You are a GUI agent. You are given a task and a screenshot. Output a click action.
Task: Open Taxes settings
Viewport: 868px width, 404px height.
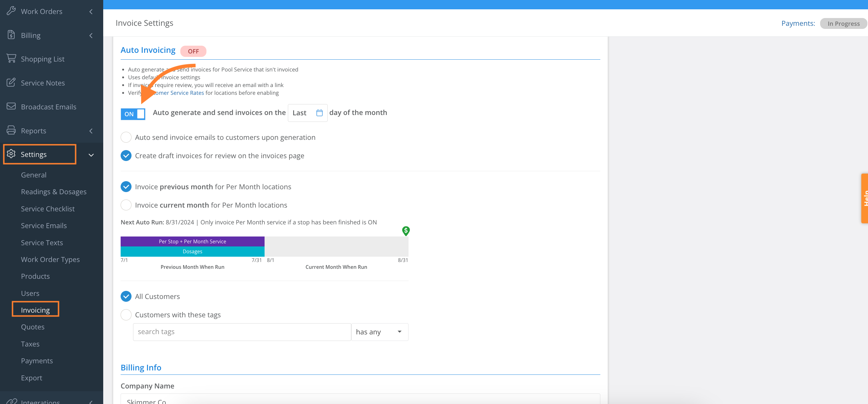tap(30, 344)
